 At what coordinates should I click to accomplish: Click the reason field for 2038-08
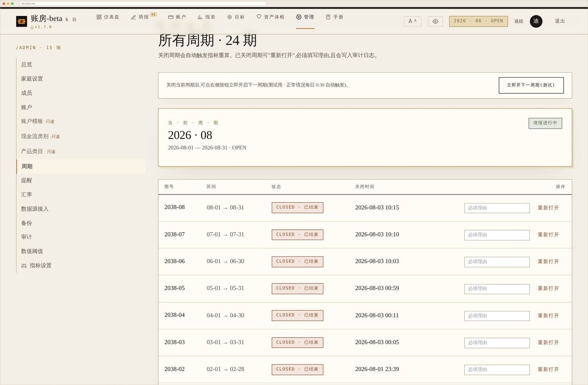point(497,208)
